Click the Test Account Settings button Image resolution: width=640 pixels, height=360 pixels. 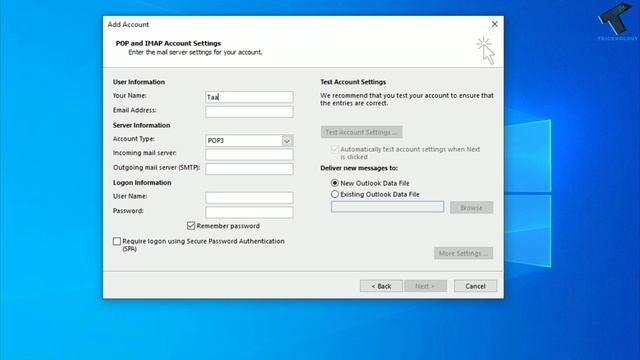tap(361, 132)
